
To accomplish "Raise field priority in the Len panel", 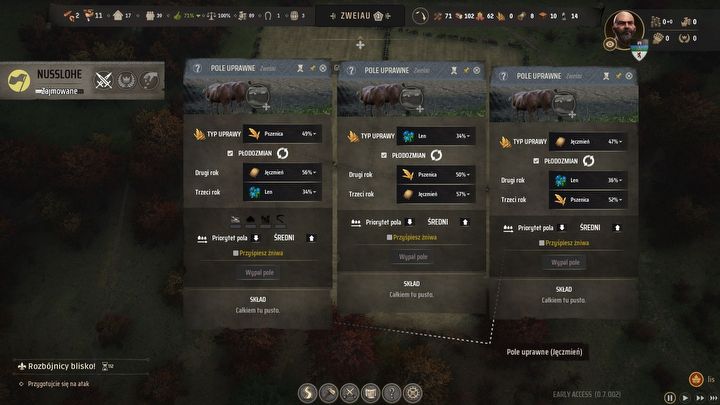I will 465,222.
